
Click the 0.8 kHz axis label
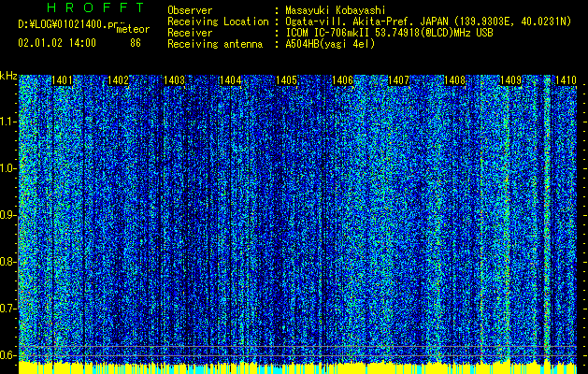(x=7, y=262)
